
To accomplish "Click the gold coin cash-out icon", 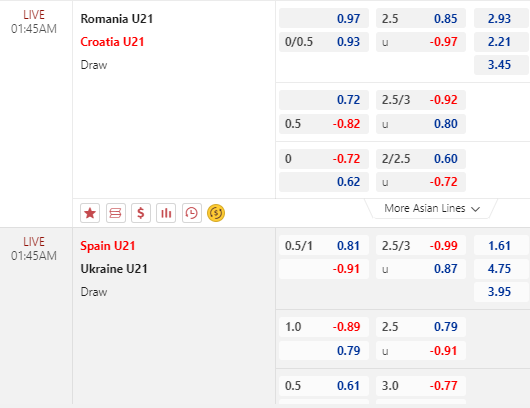I will pyautogui.click(x=216, y=213).
